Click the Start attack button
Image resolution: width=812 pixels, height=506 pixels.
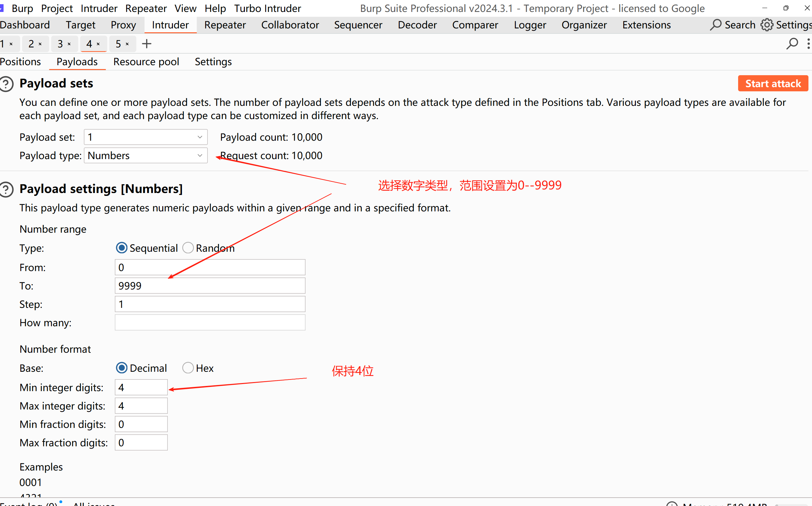coord(773,84)
